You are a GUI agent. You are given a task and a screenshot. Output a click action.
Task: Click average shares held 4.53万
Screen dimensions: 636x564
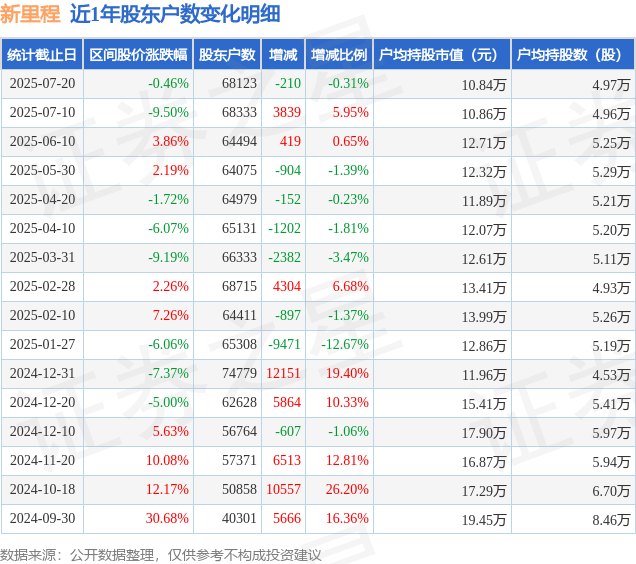click(x=611, y=375)
